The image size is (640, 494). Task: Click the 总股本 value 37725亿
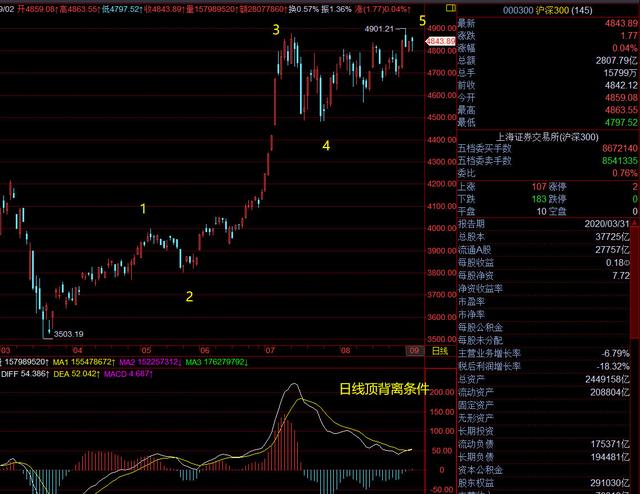pyautogui.click(x=612, y=237)
